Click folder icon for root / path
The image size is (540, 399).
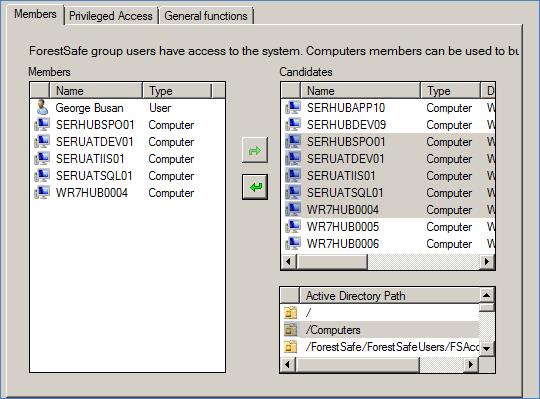[291, 313]
